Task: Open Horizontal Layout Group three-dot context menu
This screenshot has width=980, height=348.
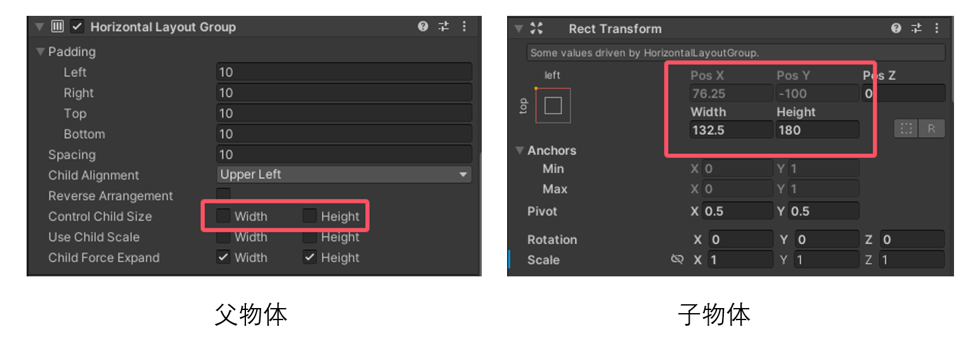Action: (464, 27)
